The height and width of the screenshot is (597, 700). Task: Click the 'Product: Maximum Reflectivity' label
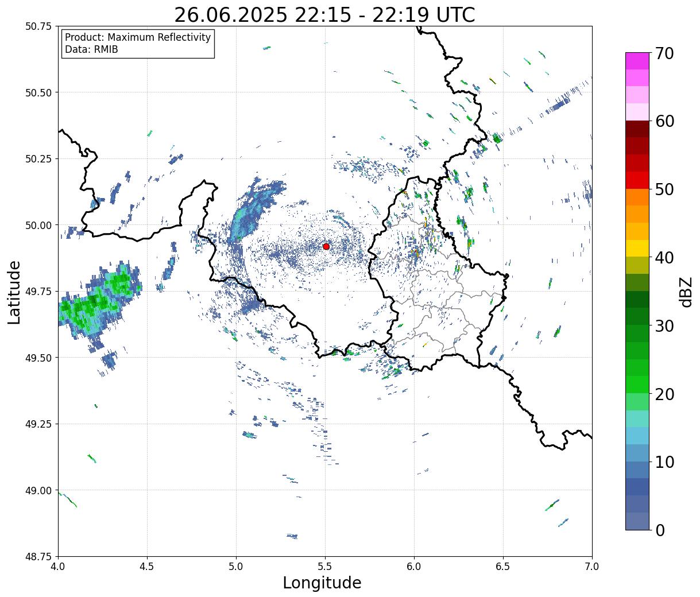point(138,37)
